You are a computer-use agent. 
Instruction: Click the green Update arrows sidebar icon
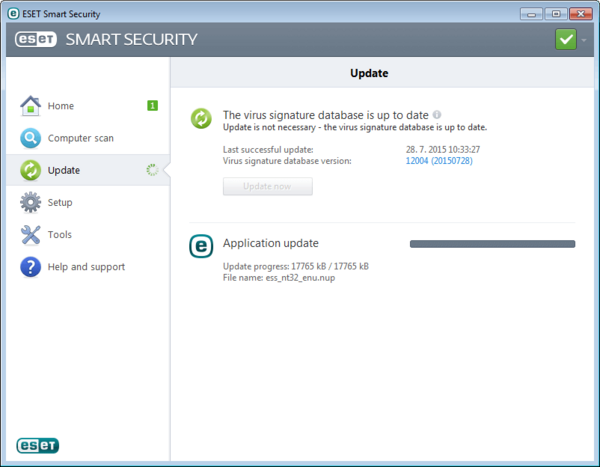pyautogui.click(x=30, y=170)
